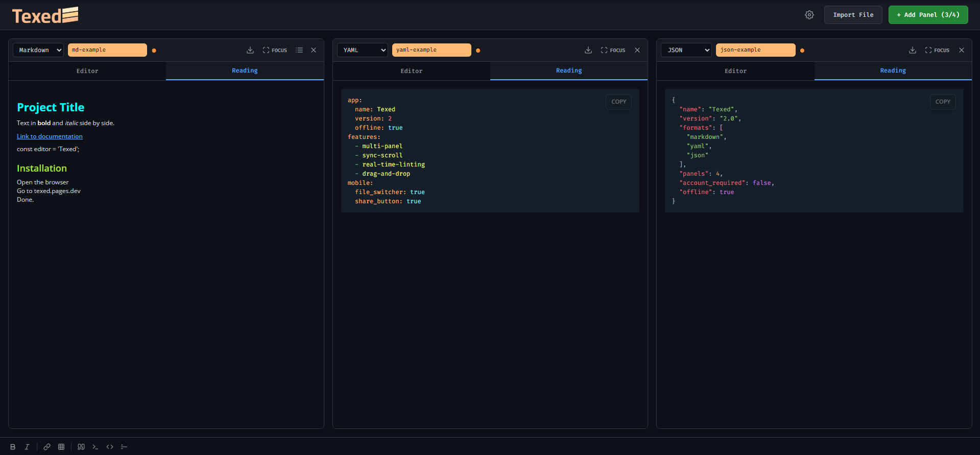
Task: Open the JSON format dropdown
Action: (686, 50)
